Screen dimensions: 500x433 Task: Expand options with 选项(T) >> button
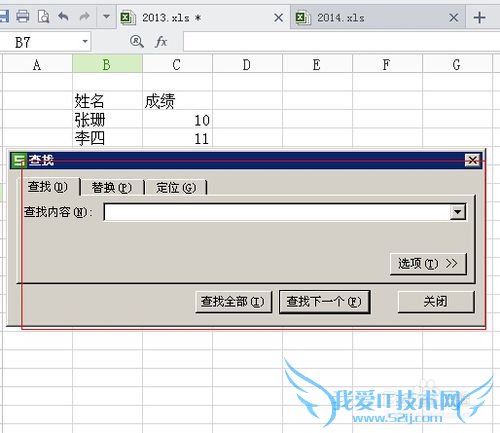point(428,264)
